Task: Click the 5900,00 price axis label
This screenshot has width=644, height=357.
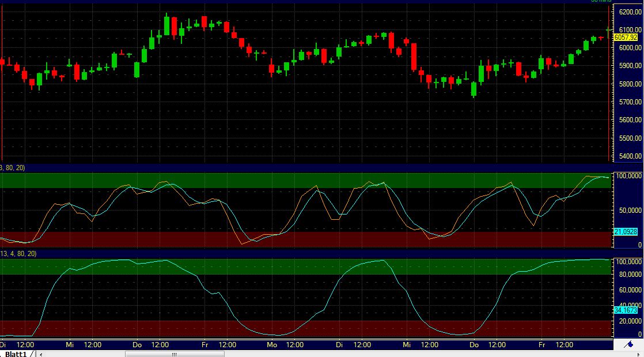Action: point(630,66)
